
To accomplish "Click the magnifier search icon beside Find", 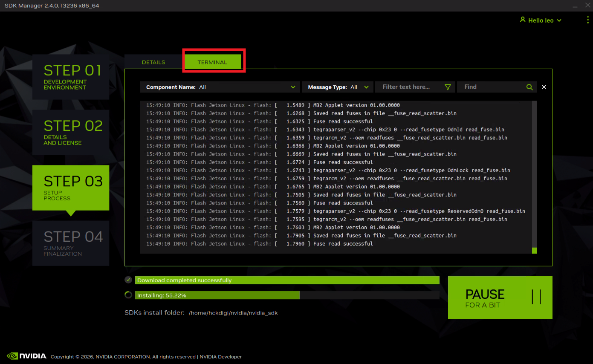I will 529,87.
